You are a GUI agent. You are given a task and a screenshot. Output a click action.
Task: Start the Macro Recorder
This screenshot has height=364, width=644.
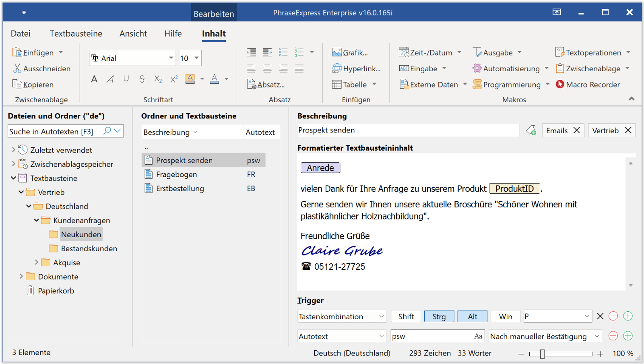(588, 85)
